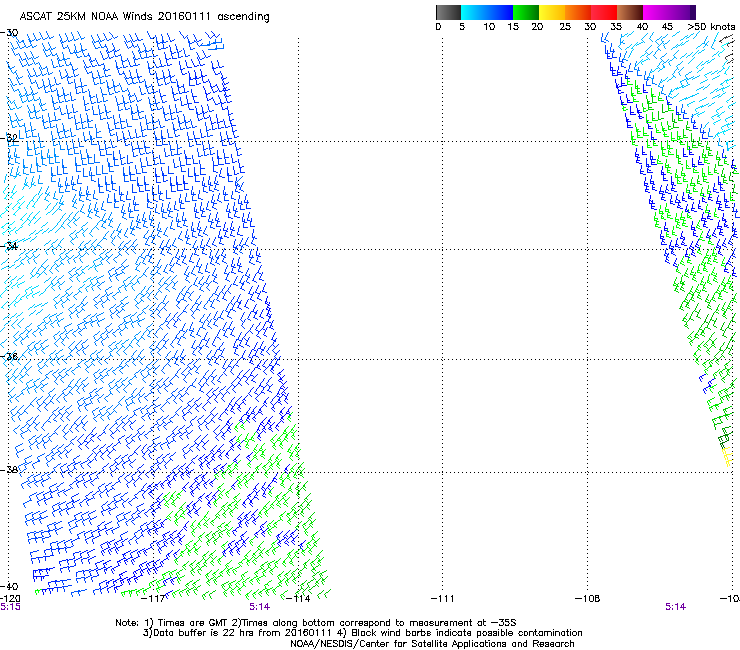Image resolution: width=740 pixels, height=650 pixels.
Task: Select the -38 latitude axis label
Action: [9, 470]
